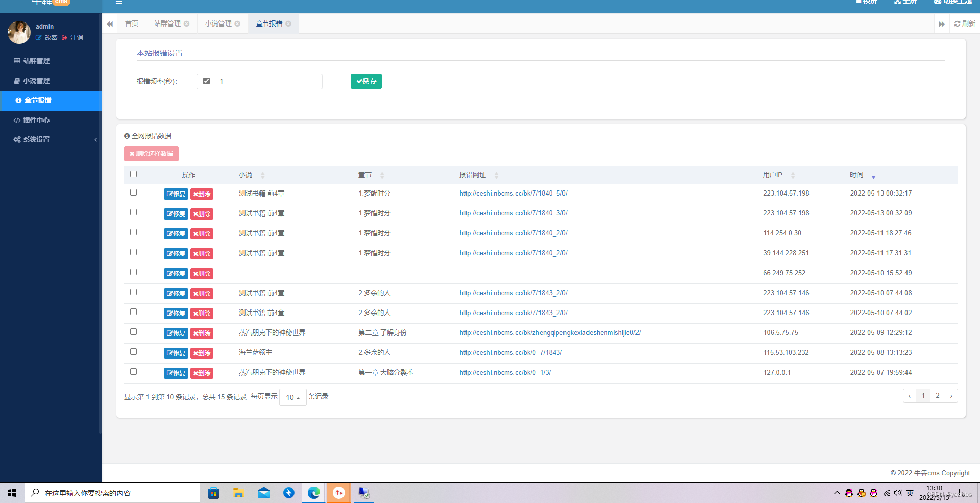The image size is (980, 503).
Task: Check the select-all checkbox in table header
Action: pos(134,174)
